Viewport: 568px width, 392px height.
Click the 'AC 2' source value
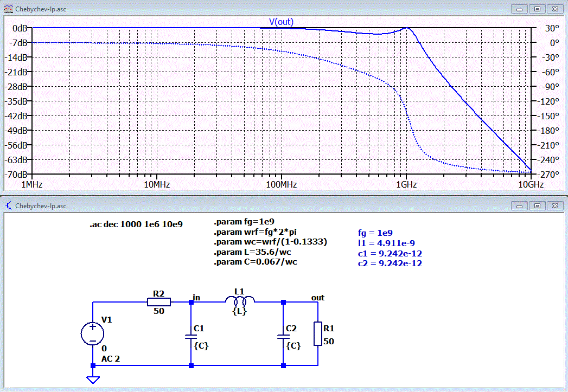[111, 359]
